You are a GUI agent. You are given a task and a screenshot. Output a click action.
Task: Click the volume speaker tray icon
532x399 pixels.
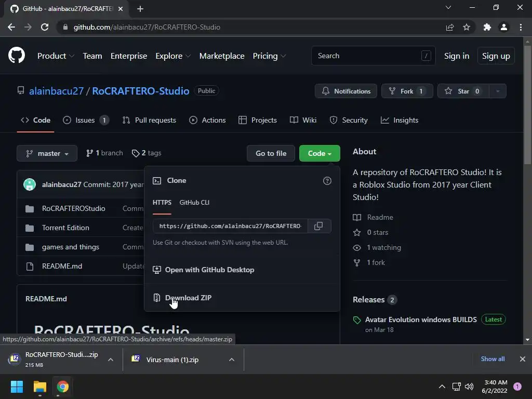(x=469, y=387)
